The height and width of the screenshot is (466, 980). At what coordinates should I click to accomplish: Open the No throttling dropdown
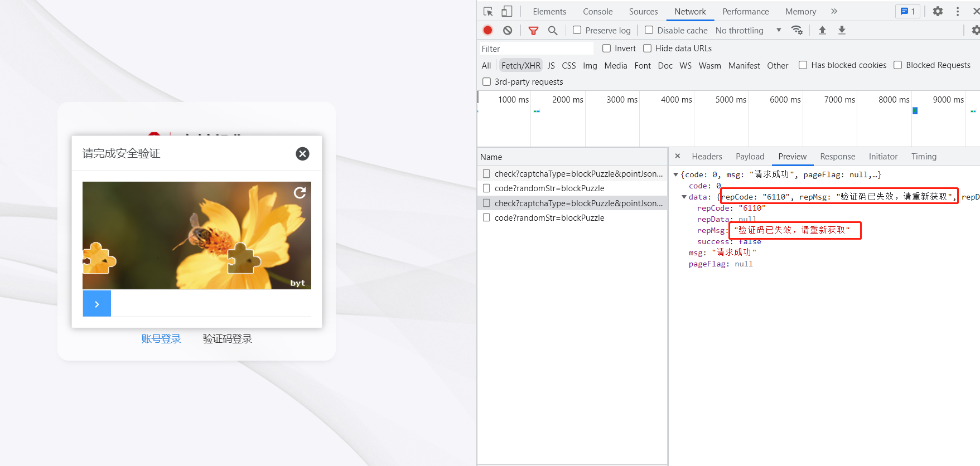[748, 31]
